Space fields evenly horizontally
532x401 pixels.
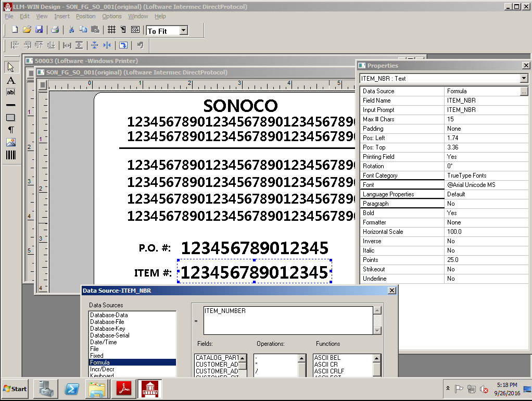[x=67, y=45]
